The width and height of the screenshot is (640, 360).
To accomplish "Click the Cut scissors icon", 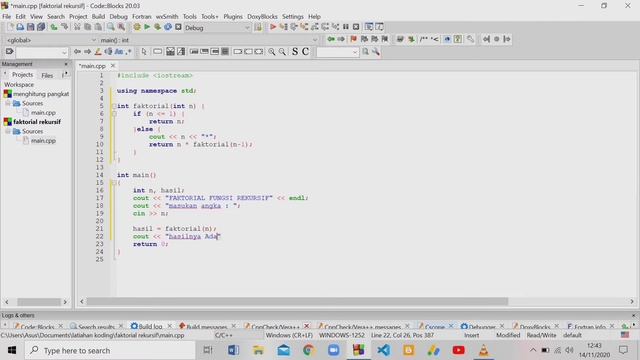I will 77,27.
